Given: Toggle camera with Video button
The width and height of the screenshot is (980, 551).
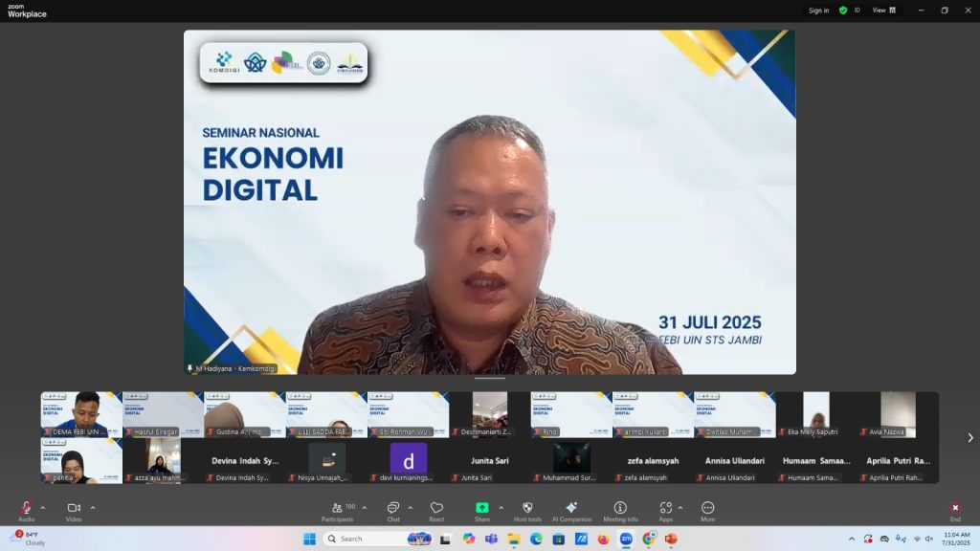Looking at the screenshot, I should 74,508.
